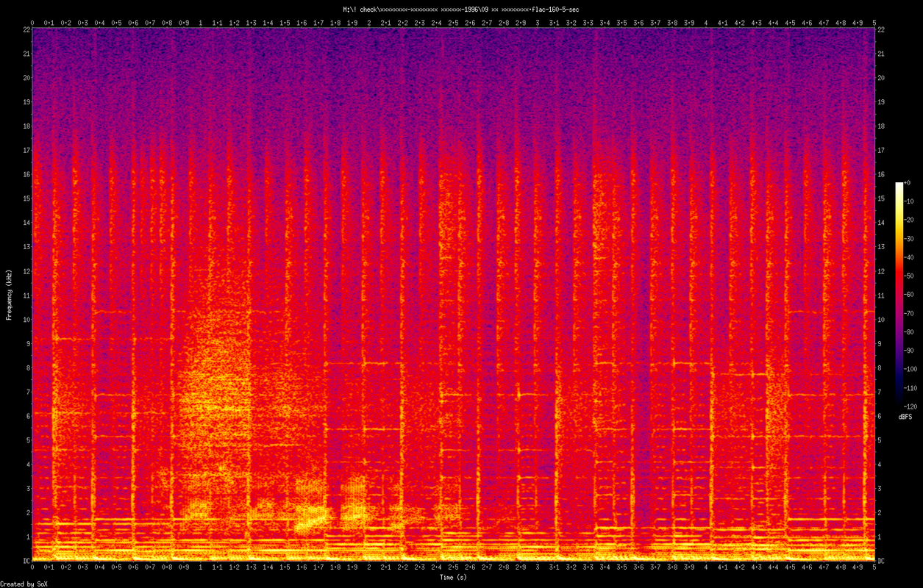The height and width of the screenshot is (588, 923).
Task: Click "8" on the right frequency axis
Action: coord(880,367)
